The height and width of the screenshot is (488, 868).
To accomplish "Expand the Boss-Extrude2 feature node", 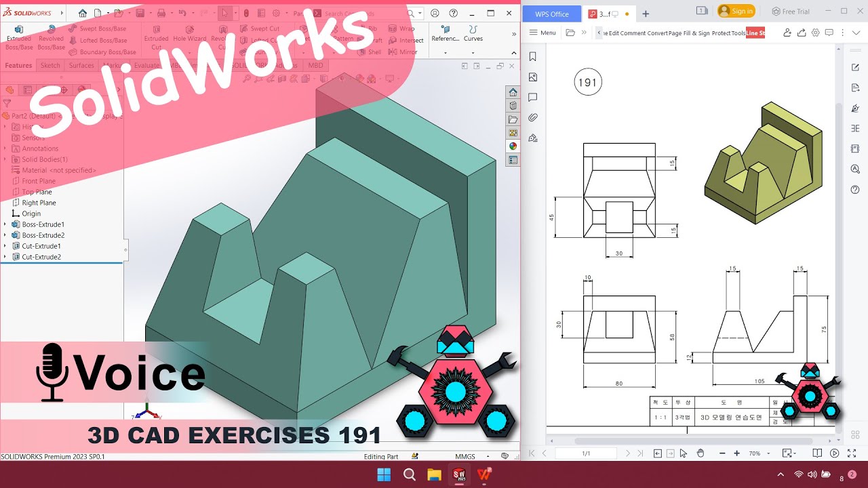I will [x=5, y=235].
